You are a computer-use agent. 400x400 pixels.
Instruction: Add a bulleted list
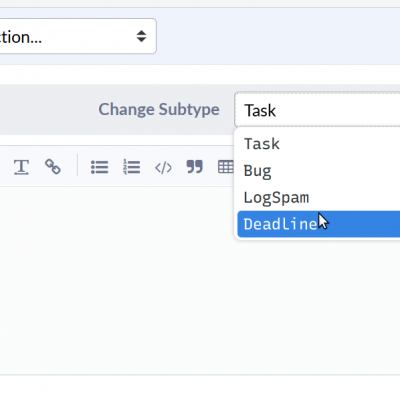pos(99,167)
